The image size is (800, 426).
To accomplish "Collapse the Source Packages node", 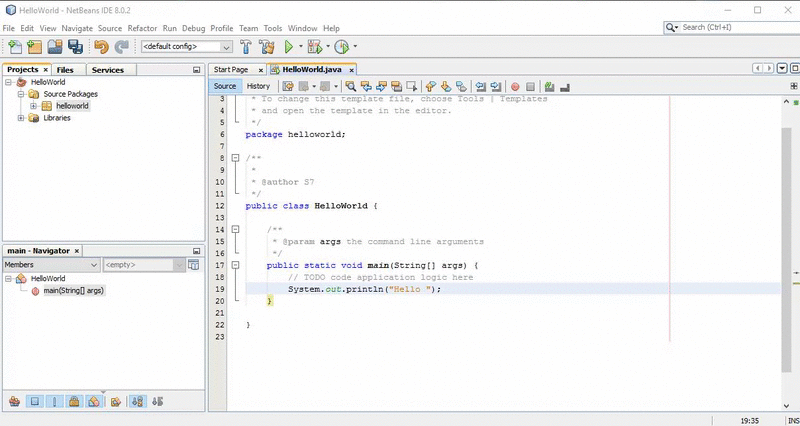I will tap(21, 94).
